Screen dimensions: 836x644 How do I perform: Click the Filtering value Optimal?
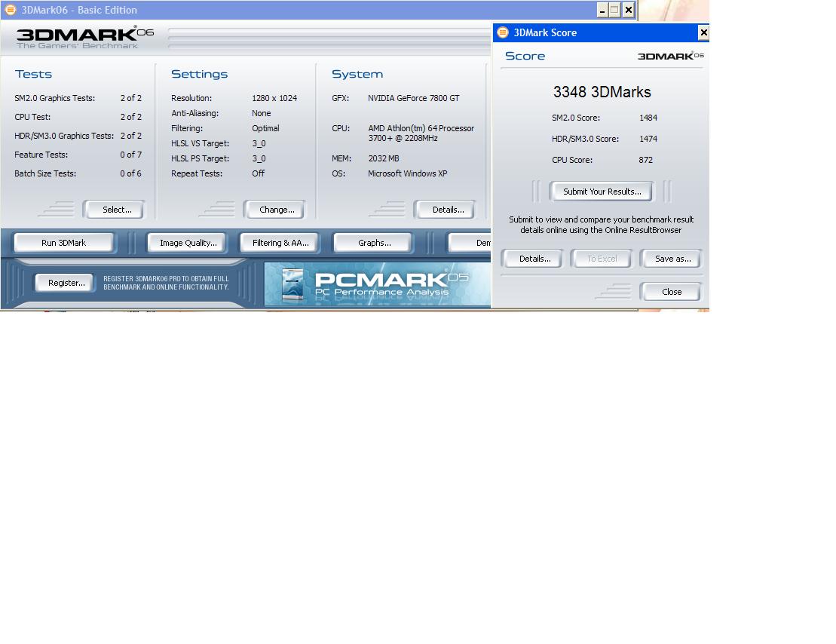[x=265, y=128]
